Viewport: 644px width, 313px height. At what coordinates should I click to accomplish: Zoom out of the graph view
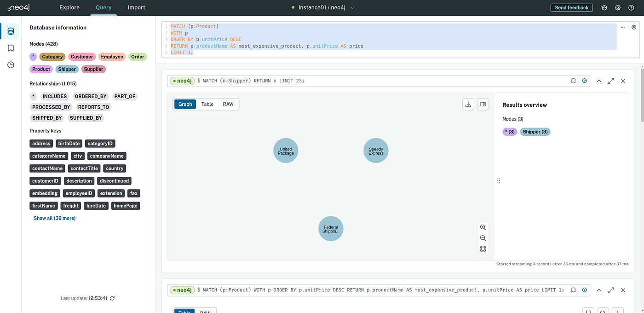pos(483,238)
